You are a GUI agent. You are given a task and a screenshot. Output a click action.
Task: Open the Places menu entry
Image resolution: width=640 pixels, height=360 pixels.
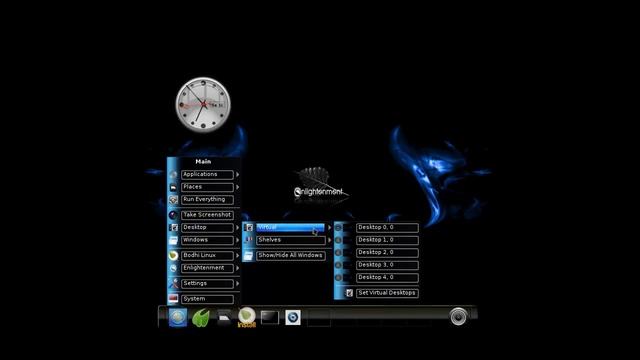[207, 187]
